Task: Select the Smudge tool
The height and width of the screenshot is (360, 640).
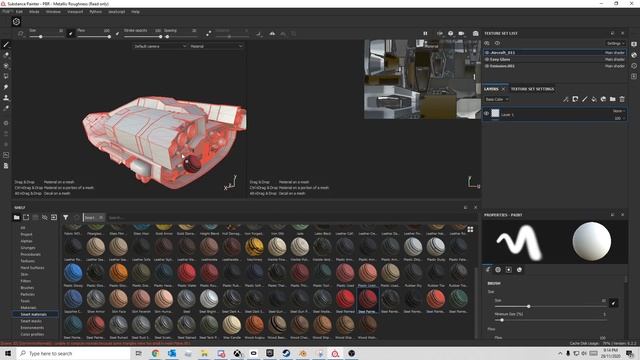Action: point(6,87)
